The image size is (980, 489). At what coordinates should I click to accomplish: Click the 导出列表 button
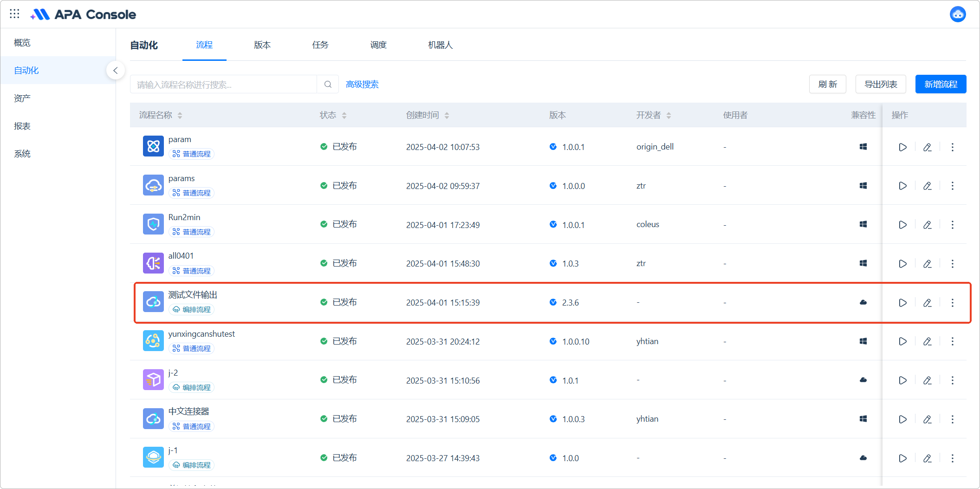point(881,85)
